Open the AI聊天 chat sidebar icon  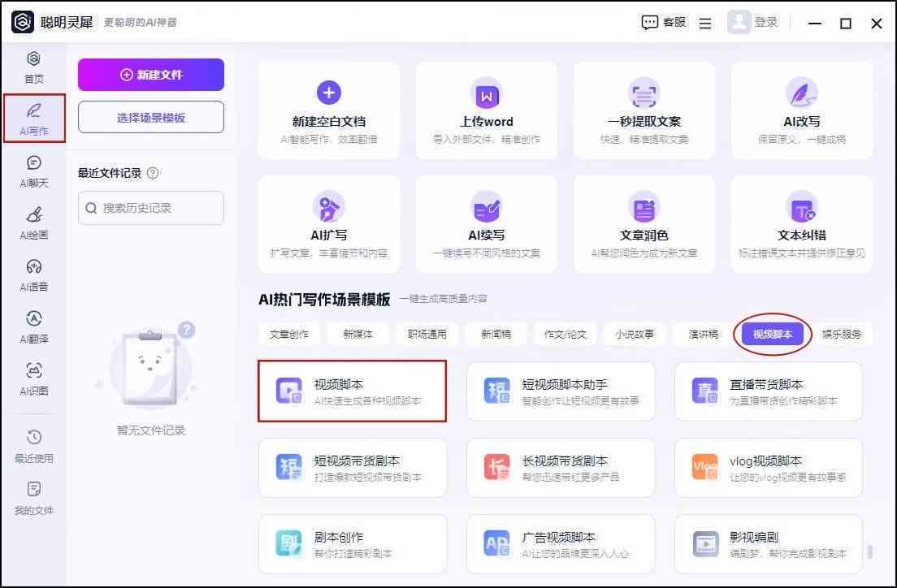(34, 163)
